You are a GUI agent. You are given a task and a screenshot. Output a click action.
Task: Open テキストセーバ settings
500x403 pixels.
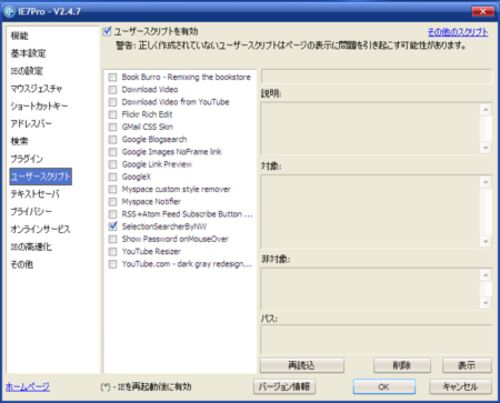(35, 194)
